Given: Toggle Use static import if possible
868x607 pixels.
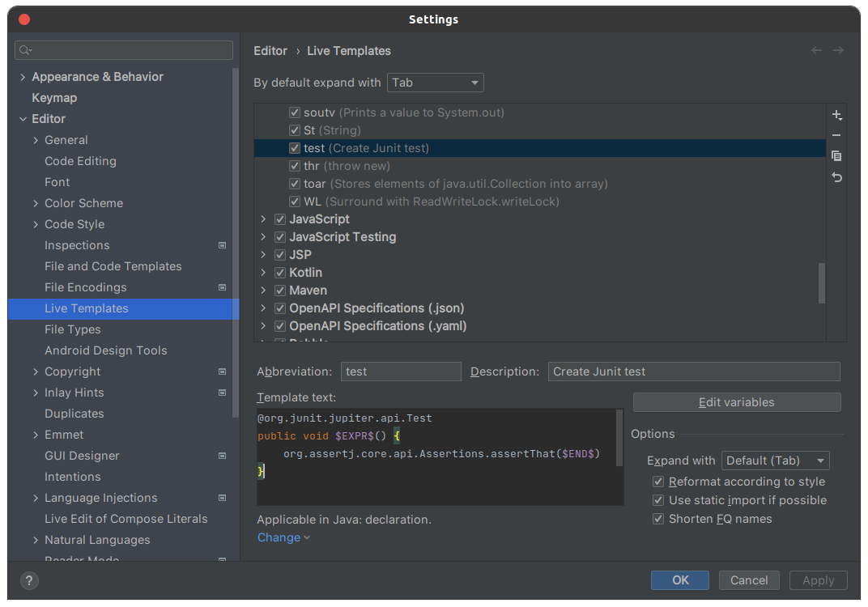Looking at the screenshot, I should [x=658, y=500].
